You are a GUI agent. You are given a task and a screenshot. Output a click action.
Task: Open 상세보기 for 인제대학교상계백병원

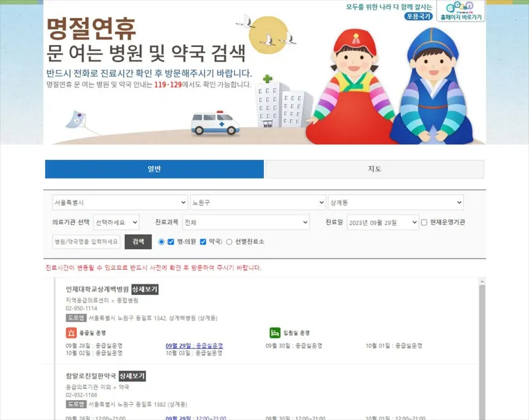tap(145, 289)
